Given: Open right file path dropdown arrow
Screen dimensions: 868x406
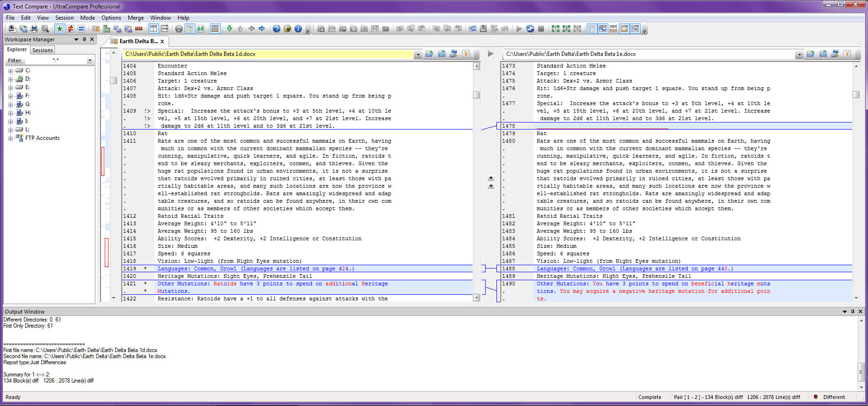Looking at the screenshot, I should pyautogui.click(x=799, y=54).
